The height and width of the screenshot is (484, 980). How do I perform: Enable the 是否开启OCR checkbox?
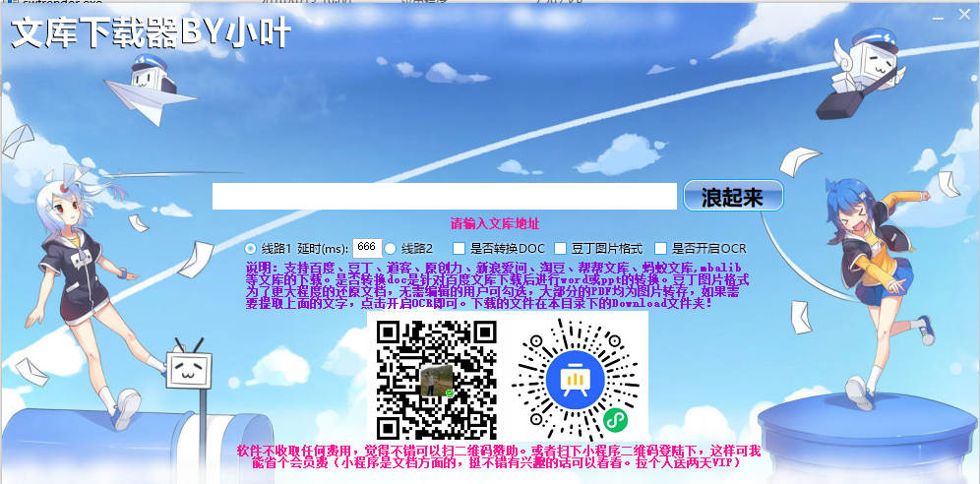click(x=660, y=248)
